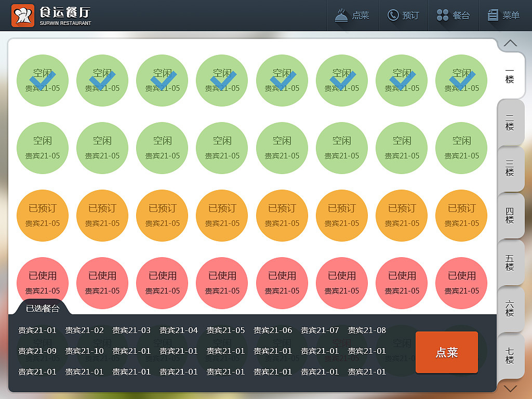Select the 一楼 floor tab
This screenshot has height=399, width=532.
[510, 75]
